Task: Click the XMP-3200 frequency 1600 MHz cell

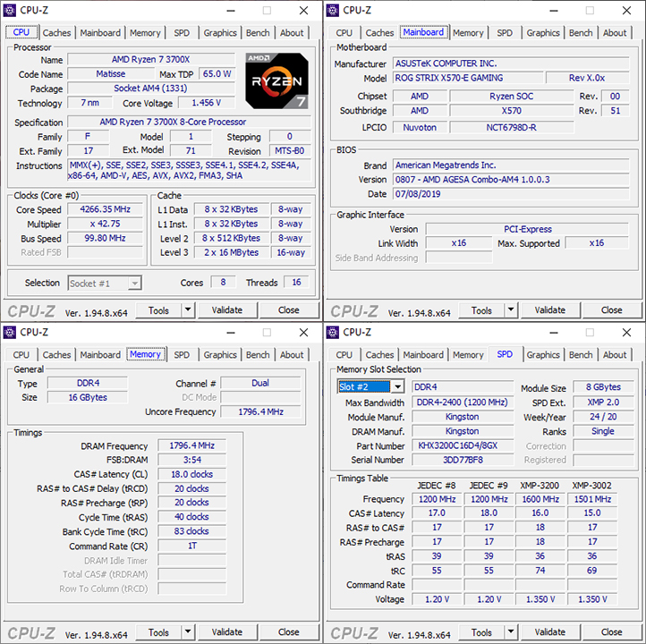Action: coord(540,499)
